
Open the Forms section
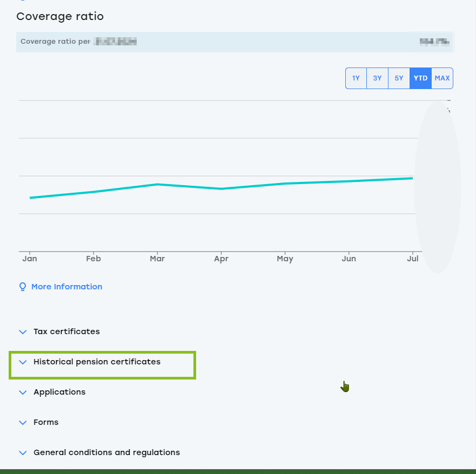click(x=46, y=422)
